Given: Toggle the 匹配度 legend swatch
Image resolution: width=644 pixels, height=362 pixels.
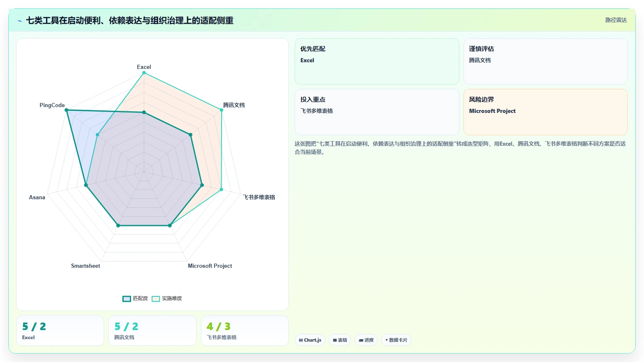Looking at the screenshot, I should [127, 298].
